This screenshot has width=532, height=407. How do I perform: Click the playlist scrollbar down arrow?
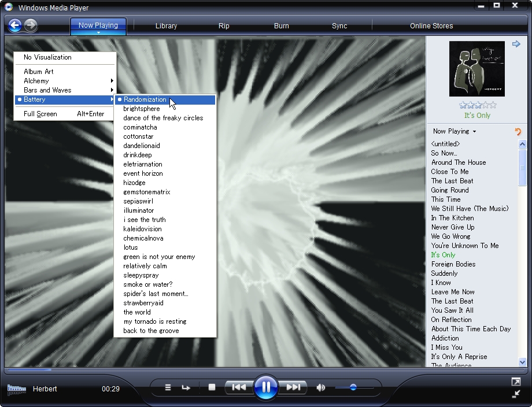[x=522, y=362]
